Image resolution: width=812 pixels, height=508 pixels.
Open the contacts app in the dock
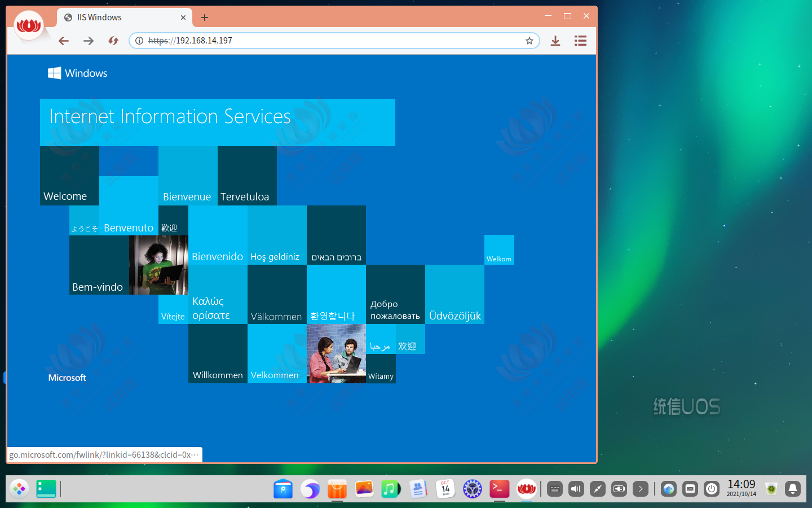(x=418, y=489)
